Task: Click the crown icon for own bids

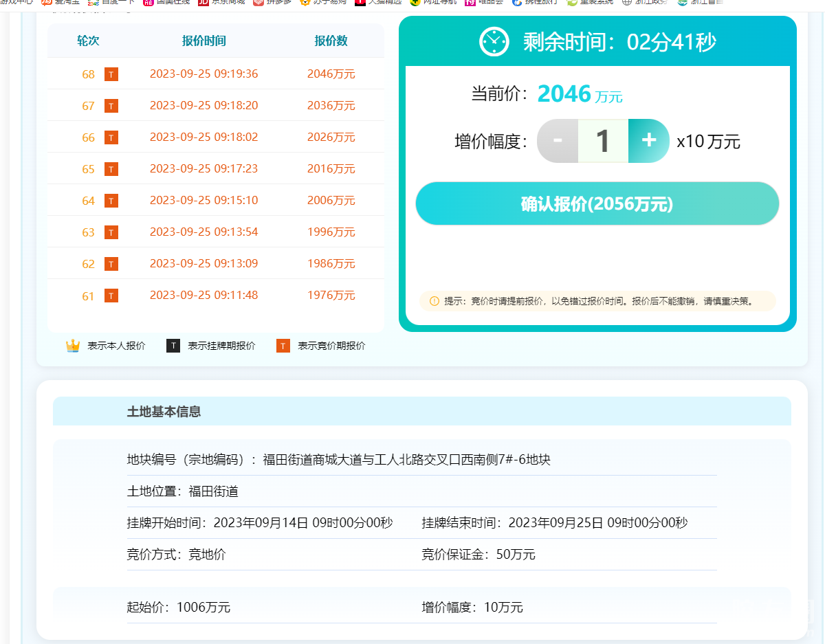Action: tap(73, 346)
